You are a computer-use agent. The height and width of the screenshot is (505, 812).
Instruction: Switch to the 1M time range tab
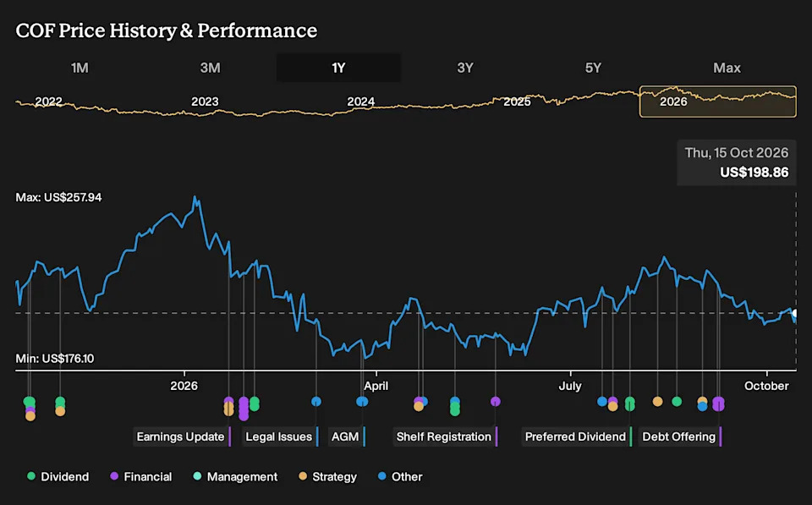pyautogui.click(x=80, y=68)
